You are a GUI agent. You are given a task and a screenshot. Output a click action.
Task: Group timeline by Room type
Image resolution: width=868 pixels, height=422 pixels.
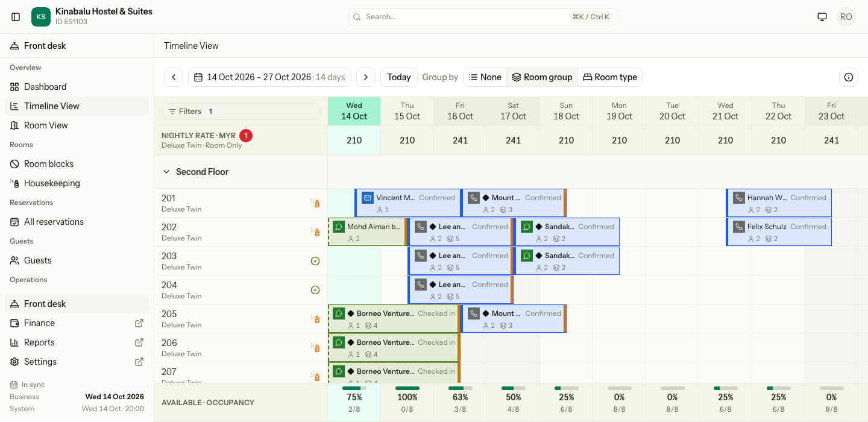tap(610, 77)
